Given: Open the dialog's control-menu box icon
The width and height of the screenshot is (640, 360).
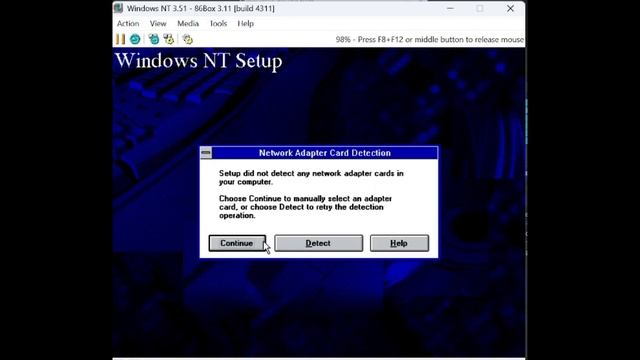Looking at the screenshot, I should 206,153.
